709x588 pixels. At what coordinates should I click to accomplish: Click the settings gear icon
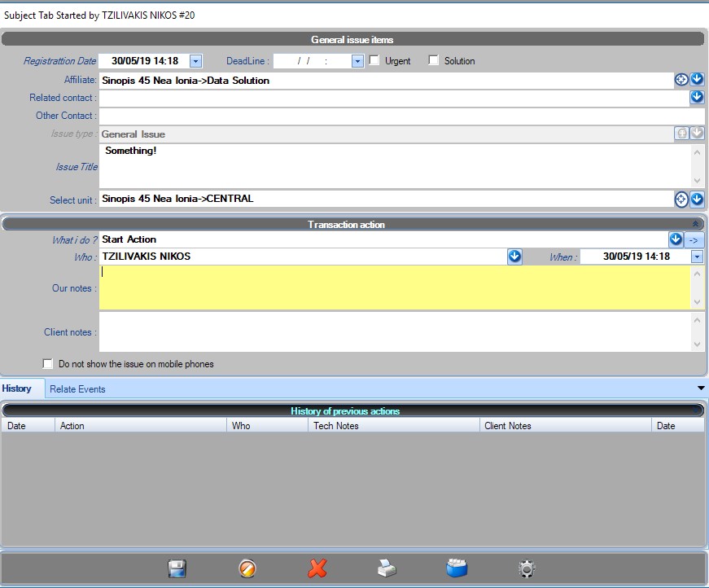pyautogui.click(x=527, y=568)
